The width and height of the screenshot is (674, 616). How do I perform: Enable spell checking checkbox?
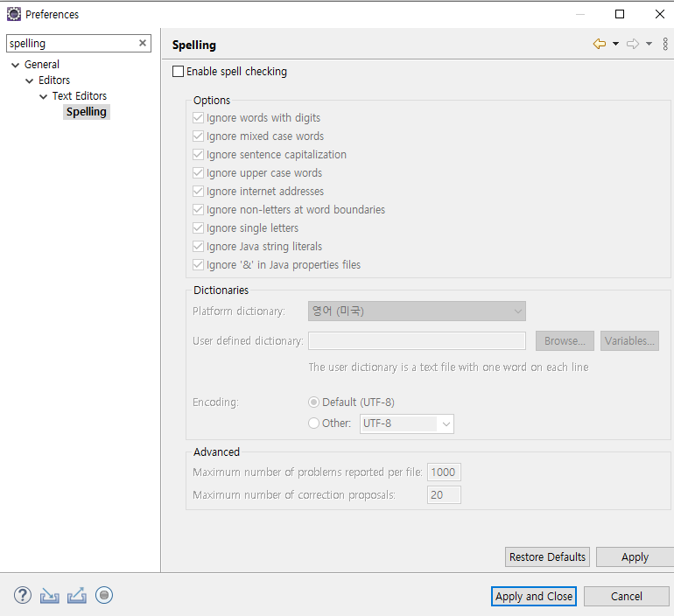178,71
